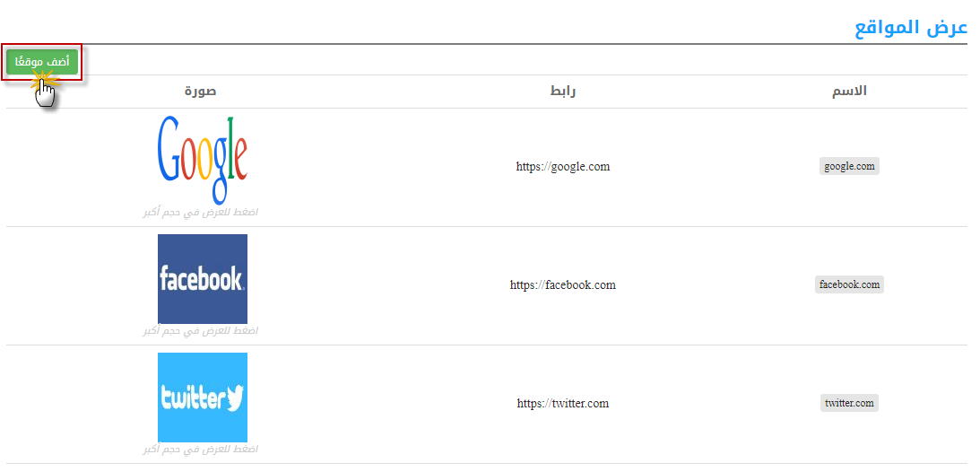The height and width of the screenshot is (472, 980).
Task: Click enlarge caption under Twitter logo
Action: tap(200, 450)
